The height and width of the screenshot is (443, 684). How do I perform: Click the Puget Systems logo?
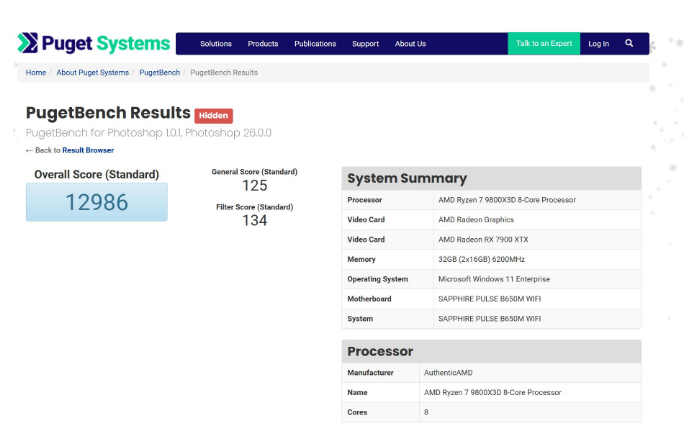[93, 43]
